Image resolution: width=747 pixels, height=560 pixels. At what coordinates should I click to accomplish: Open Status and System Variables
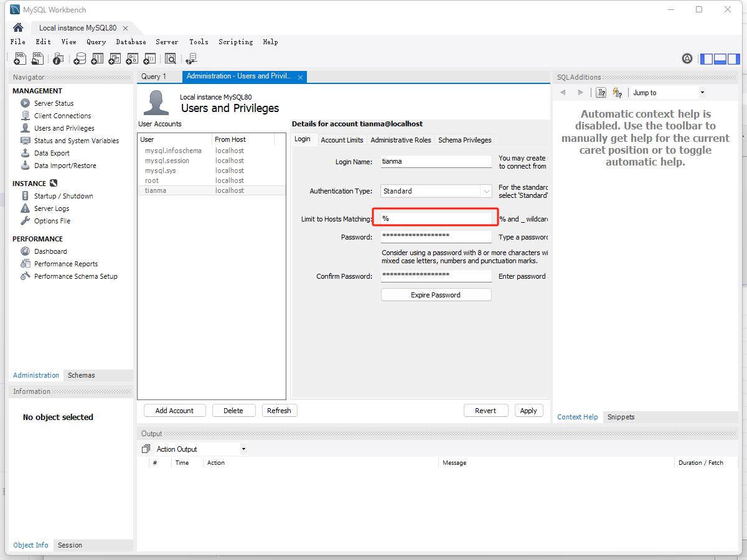[x=76, y=141]
